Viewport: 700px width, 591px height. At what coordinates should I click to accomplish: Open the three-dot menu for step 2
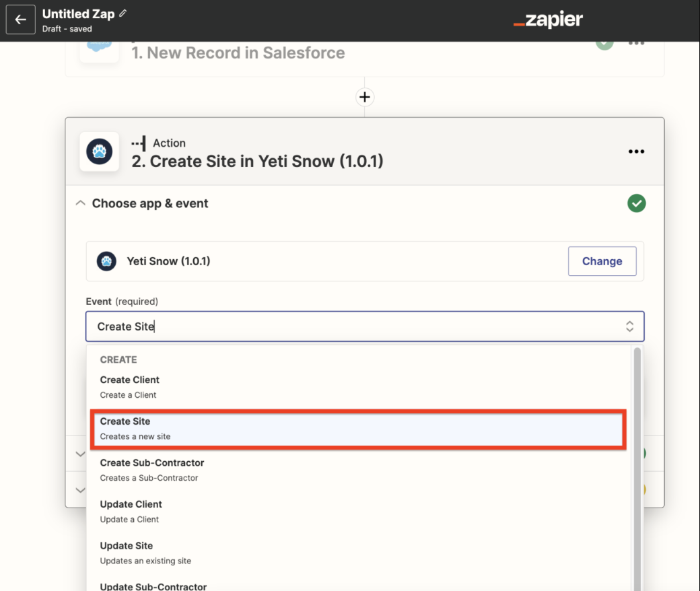(636, 151)
